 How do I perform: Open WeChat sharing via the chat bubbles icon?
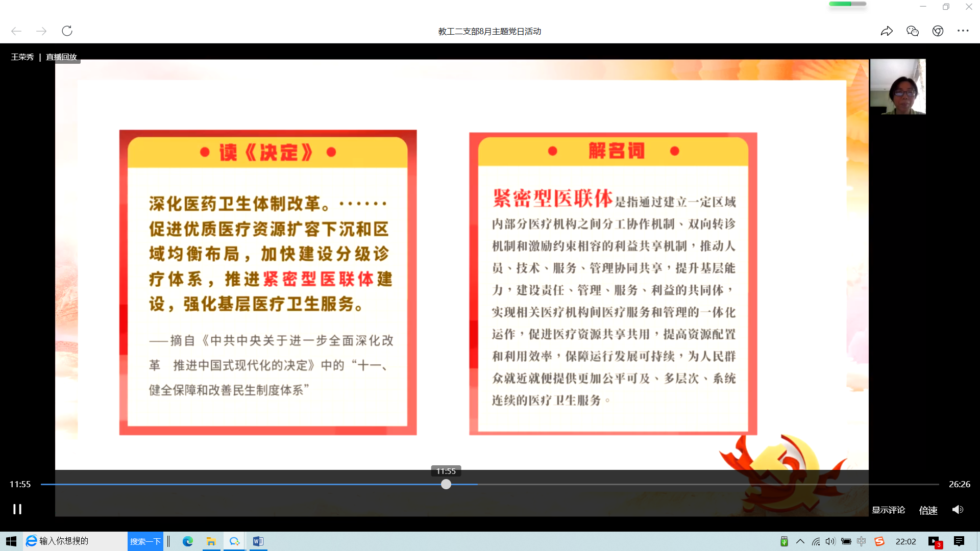(912, 31)
